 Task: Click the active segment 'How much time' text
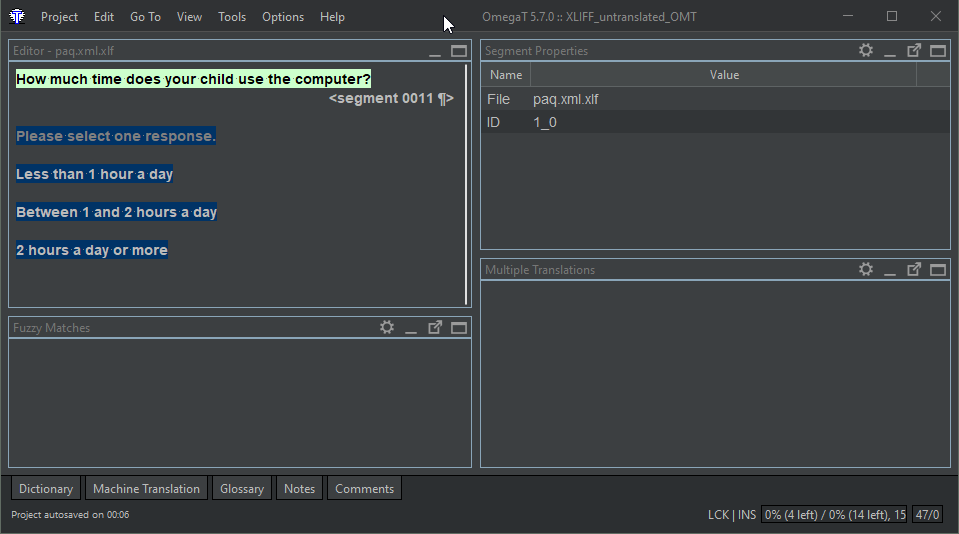tap(193, 80)
